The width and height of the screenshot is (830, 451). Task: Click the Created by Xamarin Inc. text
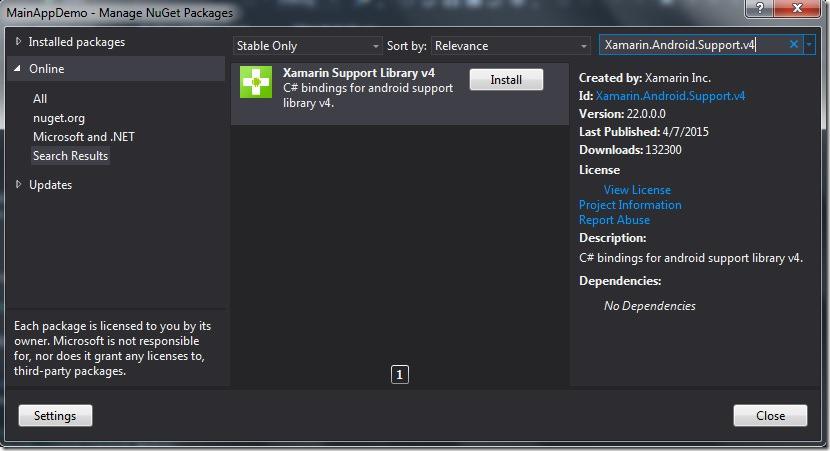click(645, 78)
